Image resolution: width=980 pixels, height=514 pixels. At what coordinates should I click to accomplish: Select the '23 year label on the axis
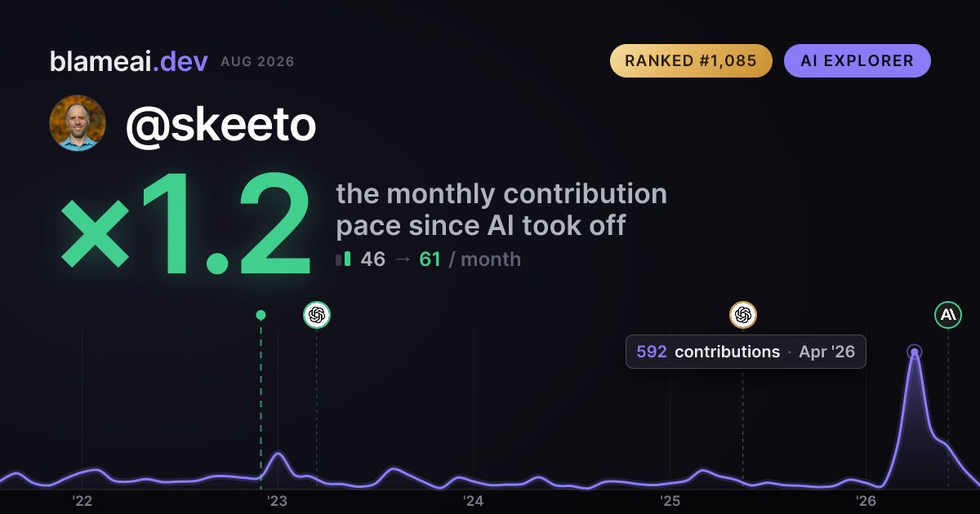click(x=278, y=500)
